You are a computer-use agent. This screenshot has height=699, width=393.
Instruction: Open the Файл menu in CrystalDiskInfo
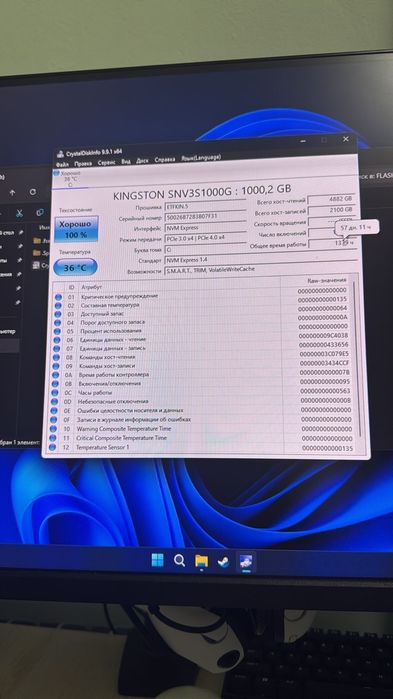pyautogui.click(x=62, y=164)
